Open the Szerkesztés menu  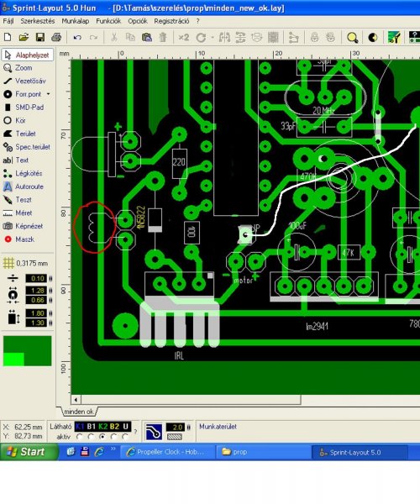(x=38, y=21)
